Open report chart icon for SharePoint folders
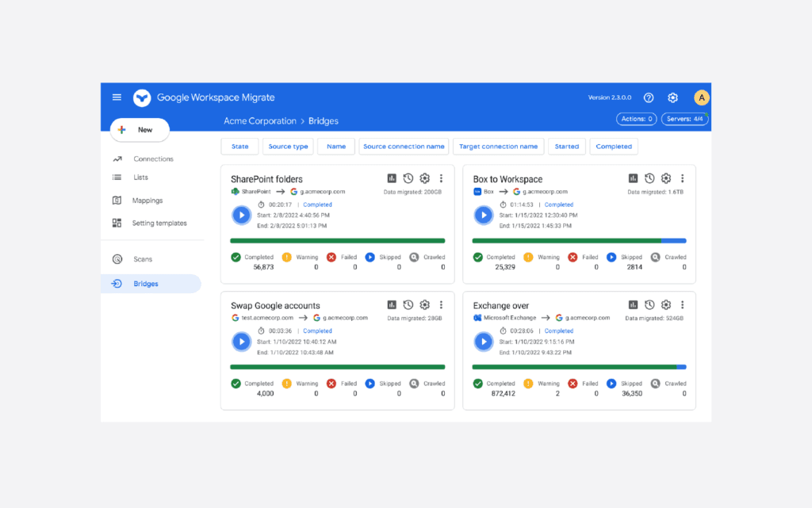The width and height of the screenshot is (812, 508). click(392, 178)
